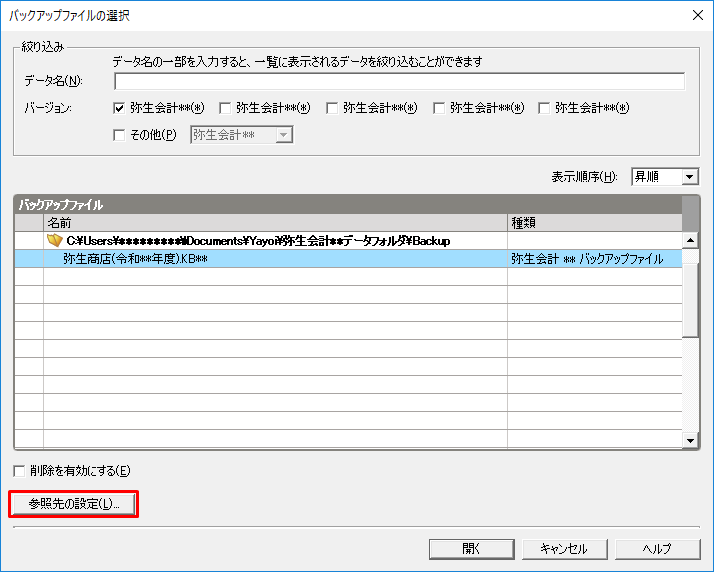Select the 弥生商店(令和**年度).KB** file row

[x=348, y=259]
